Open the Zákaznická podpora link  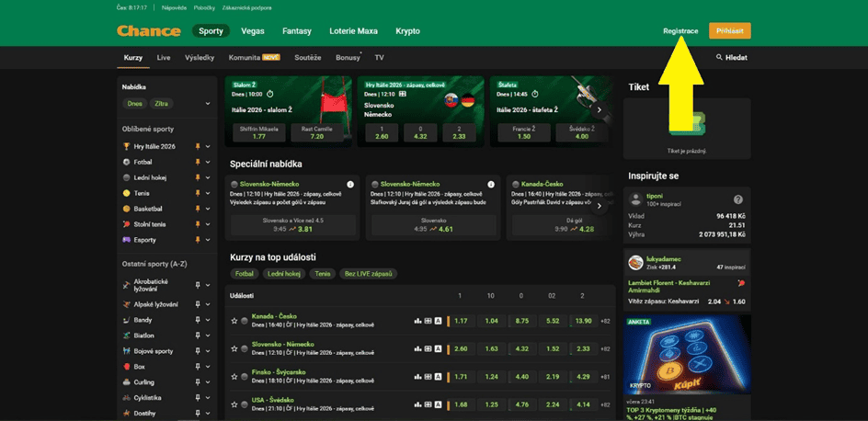(247, 7)
